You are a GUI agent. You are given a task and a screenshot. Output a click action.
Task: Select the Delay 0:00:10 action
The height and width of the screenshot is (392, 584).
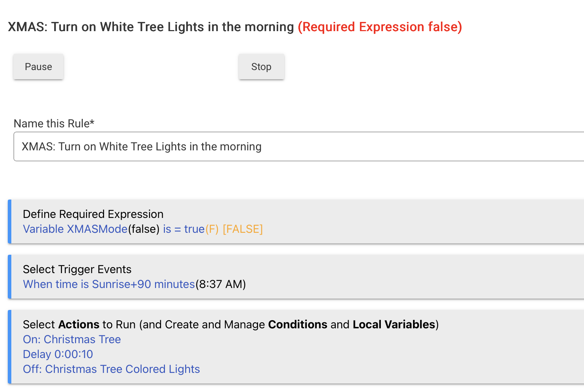tap(58, 354)
